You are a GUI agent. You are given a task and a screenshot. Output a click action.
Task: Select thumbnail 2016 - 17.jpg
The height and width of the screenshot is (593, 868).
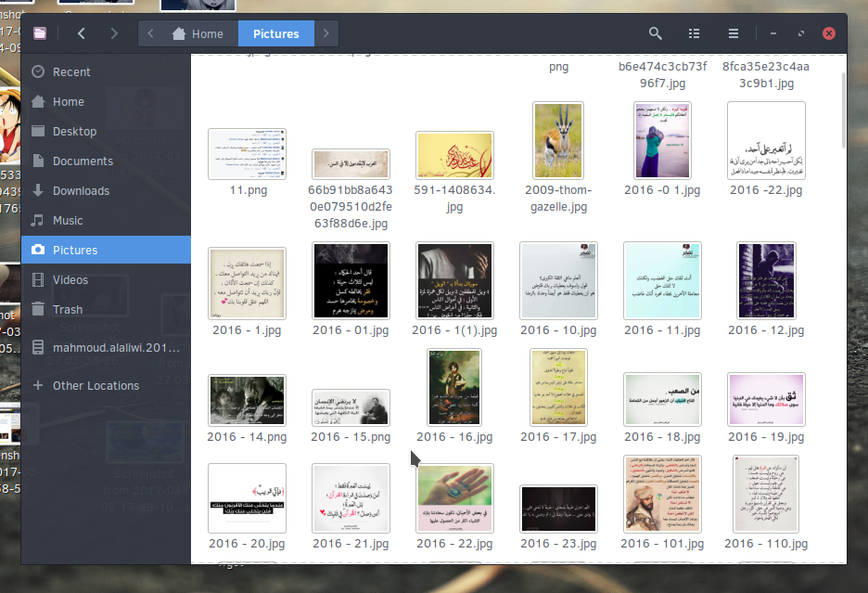[x=558, y=387]
